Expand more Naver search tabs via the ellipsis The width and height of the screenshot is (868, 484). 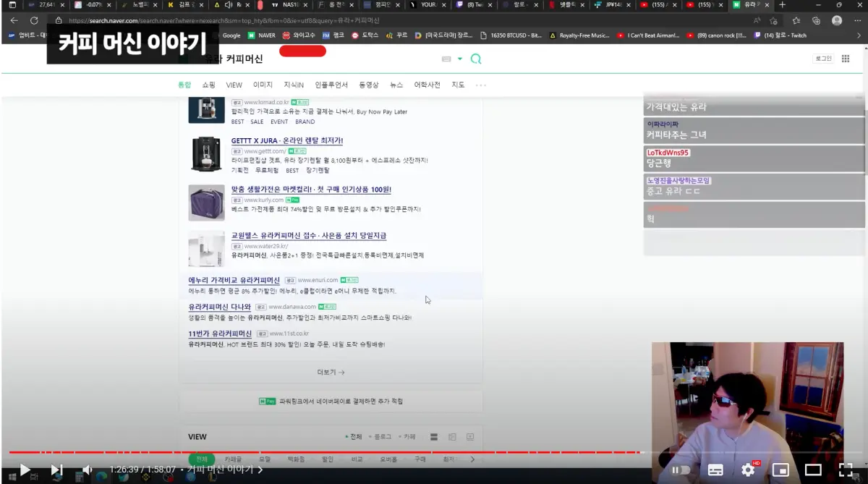481,85
